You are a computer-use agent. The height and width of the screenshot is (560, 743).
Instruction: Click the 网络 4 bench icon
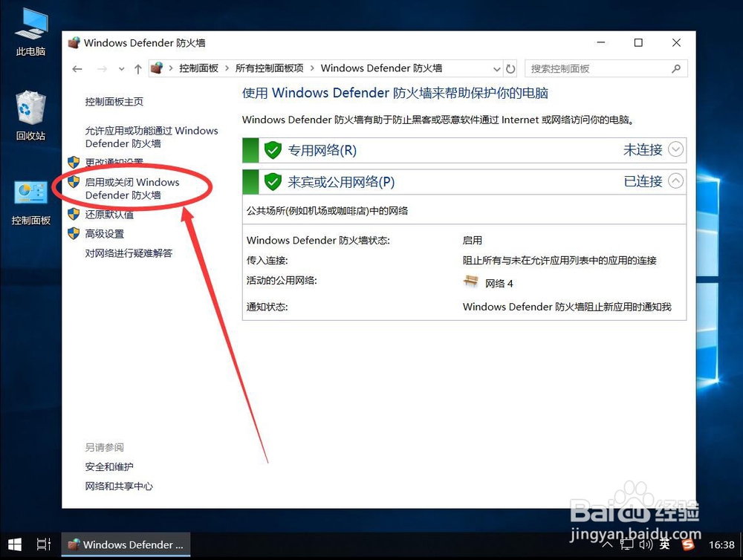[470, 281]
